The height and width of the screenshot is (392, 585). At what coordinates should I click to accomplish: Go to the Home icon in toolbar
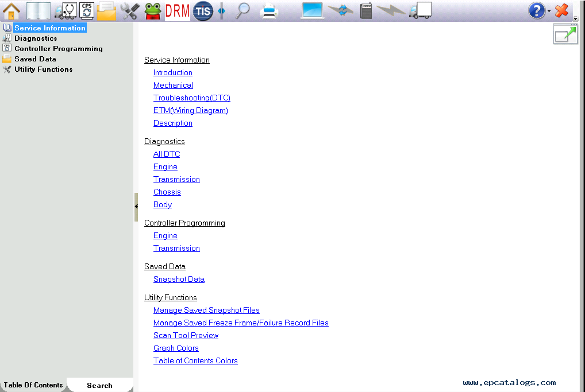11,11
